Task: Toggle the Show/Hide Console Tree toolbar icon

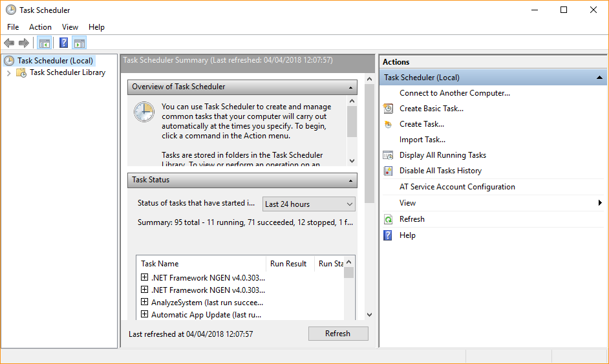Action: (x=44, y=43)
